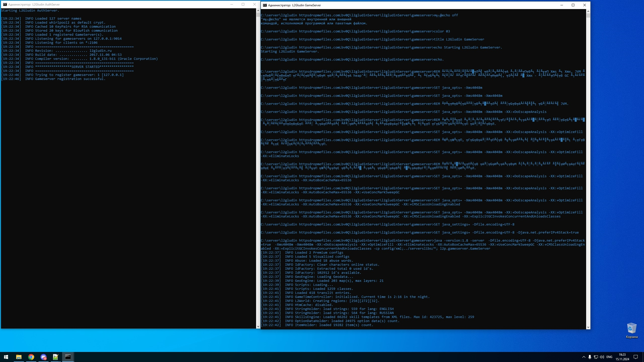Open the network status tray icon

point(596,357)
